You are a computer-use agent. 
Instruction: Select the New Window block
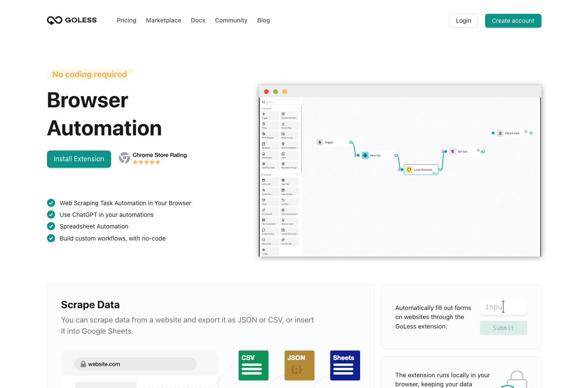(289, 192)
